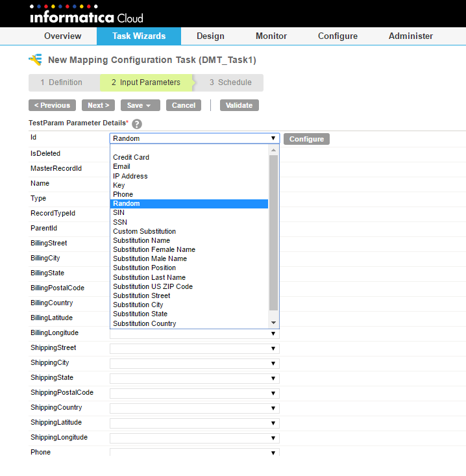Click the list scrollbar up arrow
Viewport: 466px width, 476px height.
click(x=273, y=150)
